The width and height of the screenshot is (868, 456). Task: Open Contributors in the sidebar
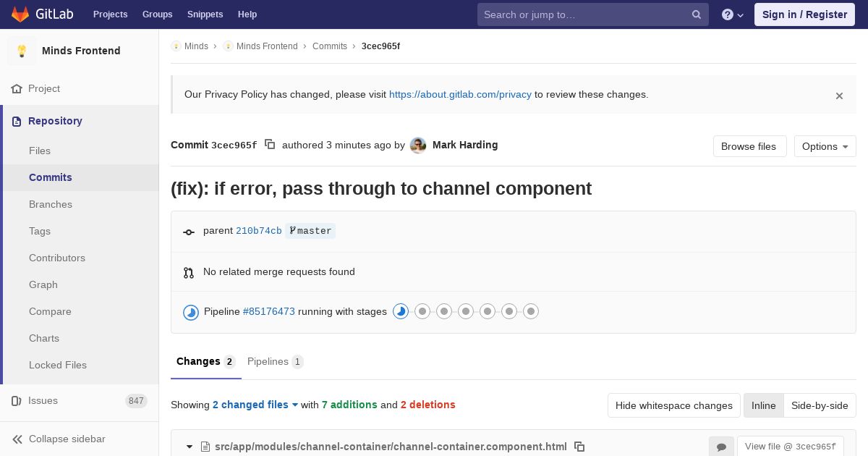(x=57, y=258)
